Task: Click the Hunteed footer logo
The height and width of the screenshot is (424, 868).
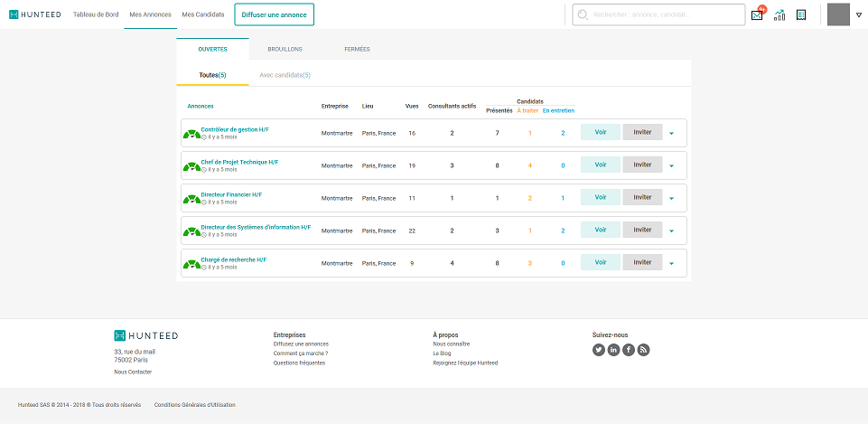Action: click(146, 335)
